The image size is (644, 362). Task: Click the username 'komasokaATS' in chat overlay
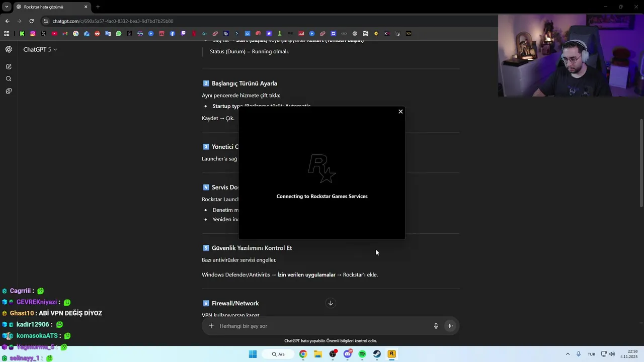click(37, 335)
